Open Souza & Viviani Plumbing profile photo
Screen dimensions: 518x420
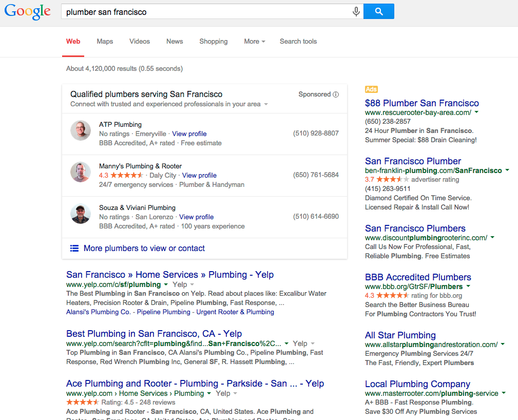(x=81, y=214)
